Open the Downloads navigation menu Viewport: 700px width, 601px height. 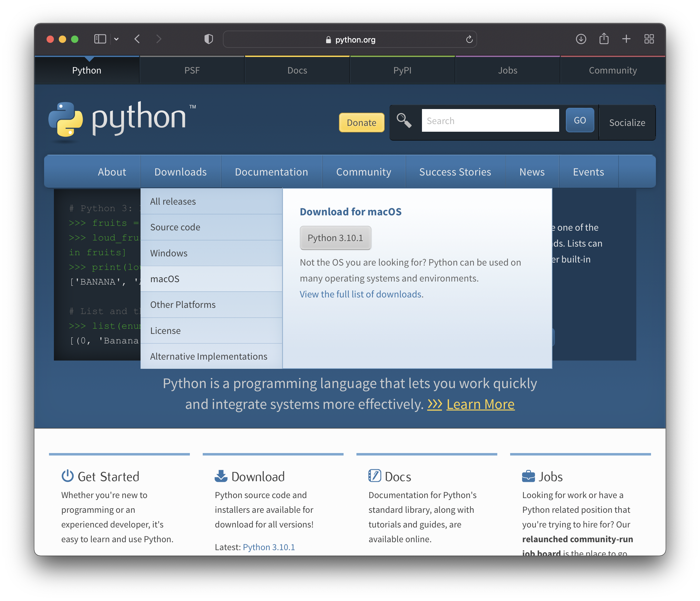(x=180, y=172)
